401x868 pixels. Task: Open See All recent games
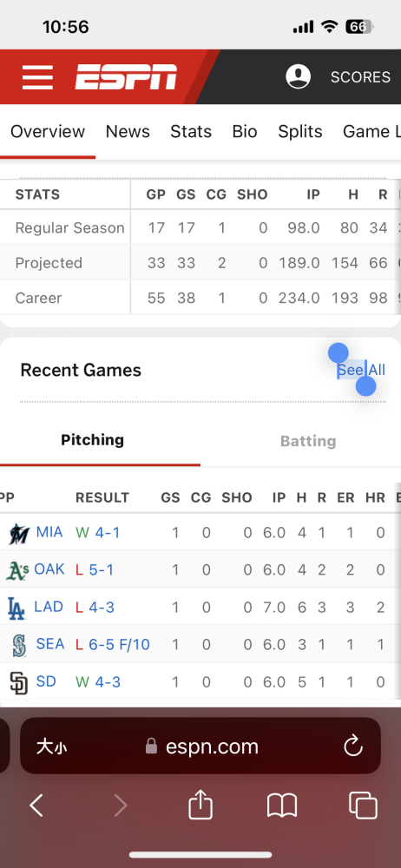(x=362, y=370)
